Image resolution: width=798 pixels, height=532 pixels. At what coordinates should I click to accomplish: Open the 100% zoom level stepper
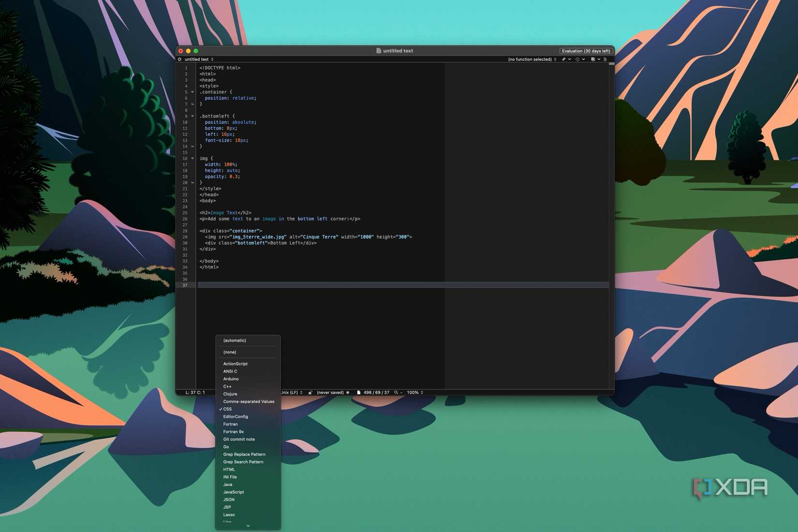(415, 393)
